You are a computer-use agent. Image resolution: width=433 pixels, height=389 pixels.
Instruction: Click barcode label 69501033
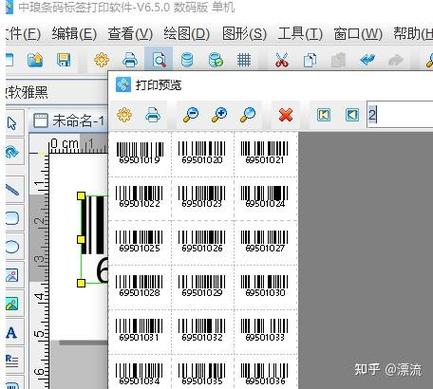pos(264,330)
